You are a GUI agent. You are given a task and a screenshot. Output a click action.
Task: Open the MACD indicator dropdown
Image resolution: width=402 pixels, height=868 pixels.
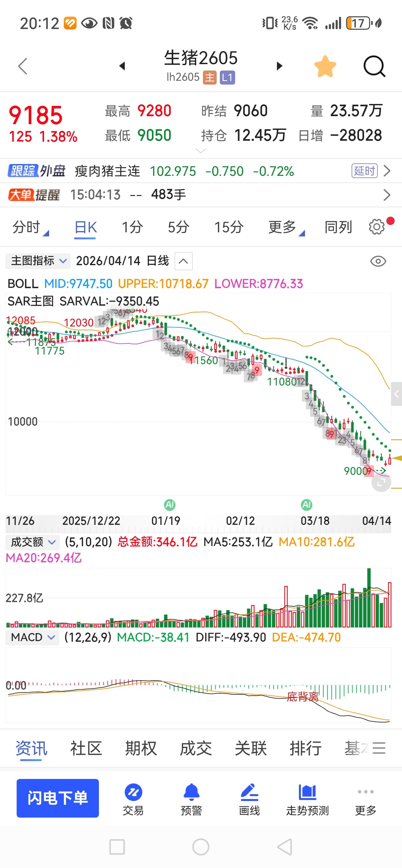[x=33, y=637]
